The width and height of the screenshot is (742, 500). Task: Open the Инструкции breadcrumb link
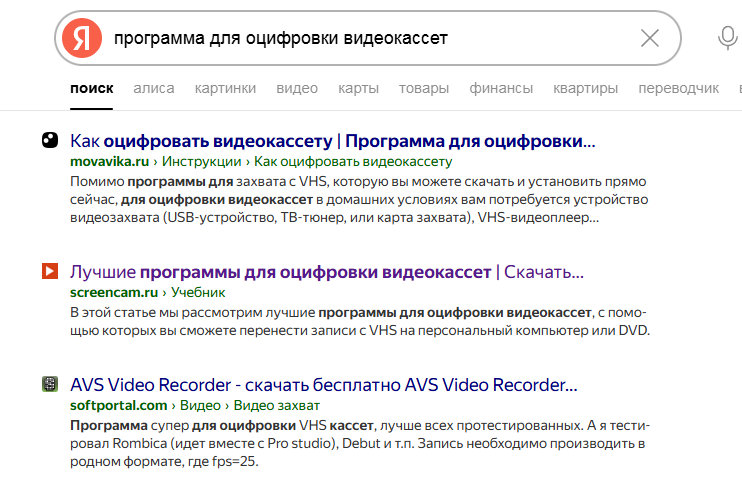pyautogui.click(x=202, y=162)
